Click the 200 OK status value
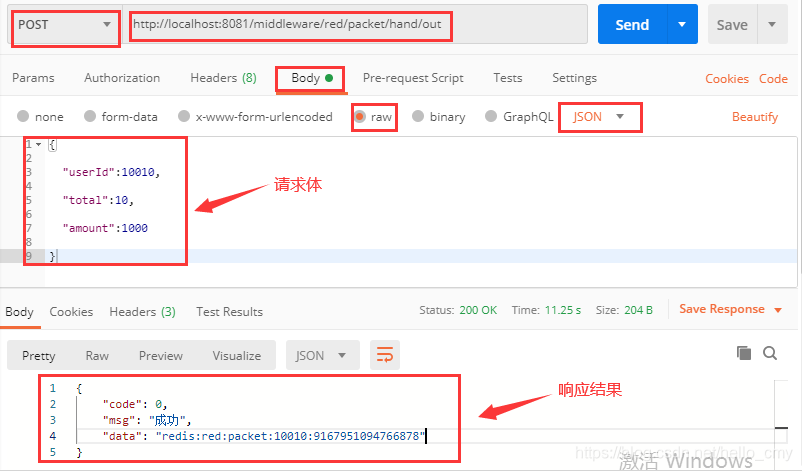This screenshot has height=471, width=802. coord(478,310)
